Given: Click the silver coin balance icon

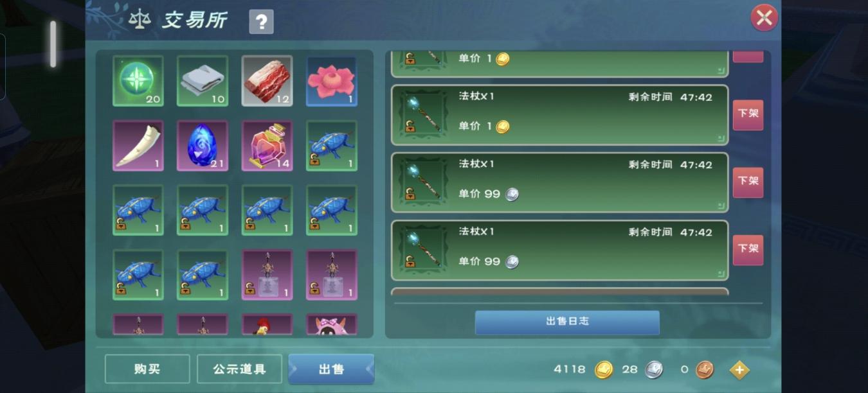Looking at the screenshot, I should point(654,370).
